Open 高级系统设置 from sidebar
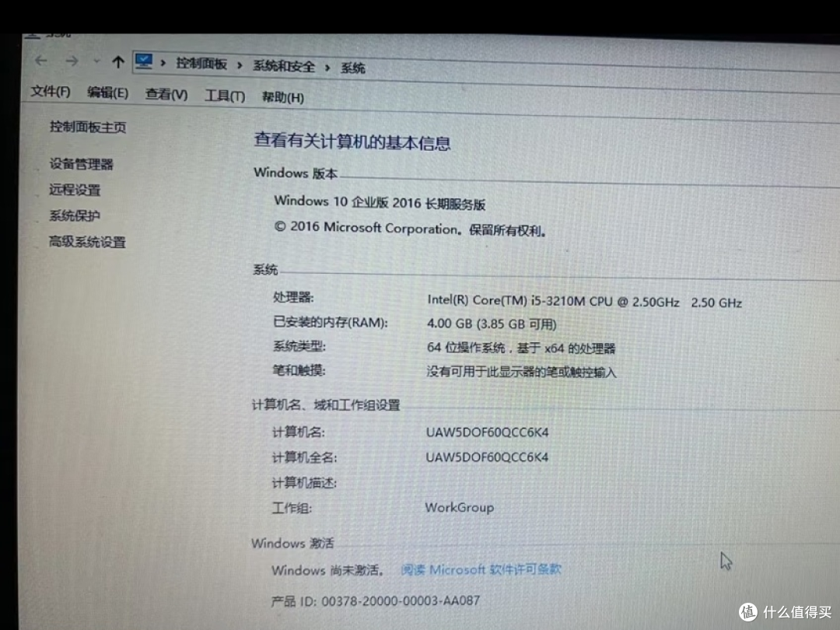The image size is (840, 630). tap(87, 242)
